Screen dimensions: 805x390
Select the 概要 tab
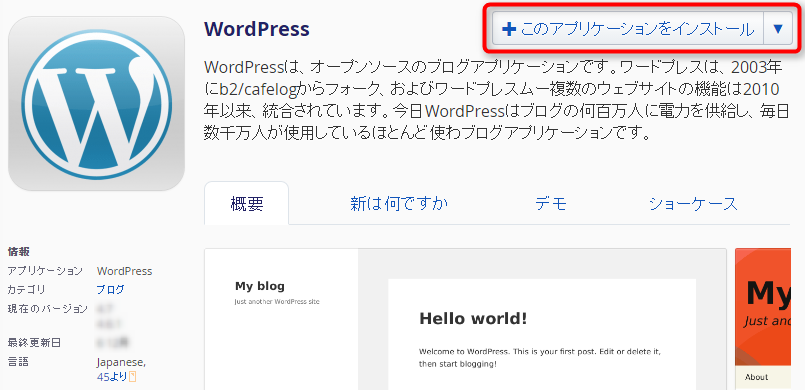tap(247, 204)
